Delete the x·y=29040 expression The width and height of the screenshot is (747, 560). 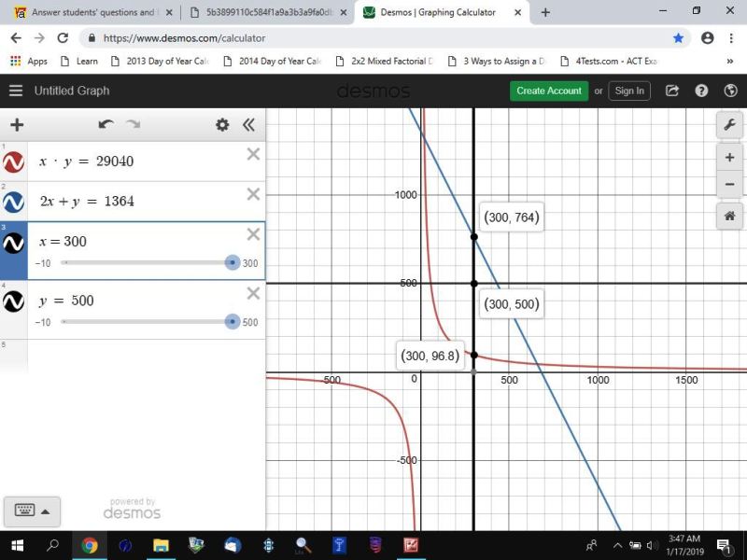point(253,154)
